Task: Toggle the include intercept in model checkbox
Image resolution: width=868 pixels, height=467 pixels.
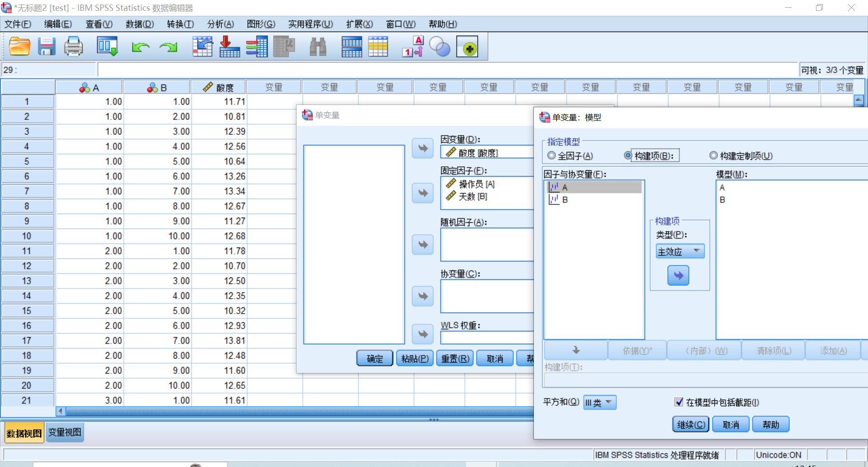Action: pos(679,402)
